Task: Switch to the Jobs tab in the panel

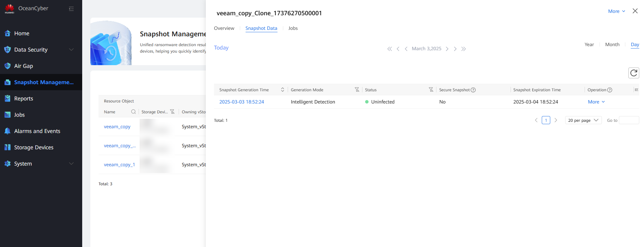Action: tap(293, 28)
